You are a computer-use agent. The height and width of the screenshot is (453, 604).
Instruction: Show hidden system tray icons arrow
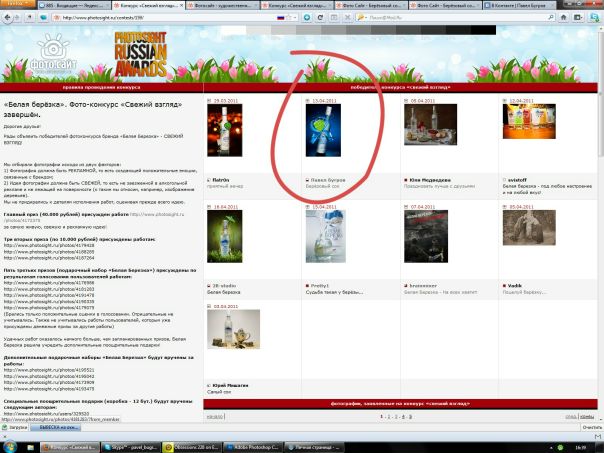click(x=551, y=448)
